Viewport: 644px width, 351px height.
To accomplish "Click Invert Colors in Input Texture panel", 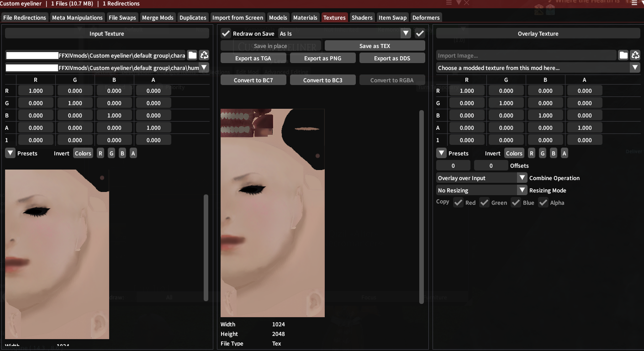I will point(83,153).
